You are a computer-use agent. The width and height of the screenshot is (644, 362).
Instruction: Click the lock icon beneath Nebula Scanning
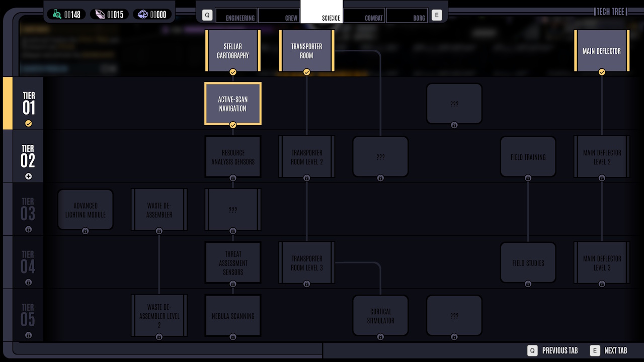tap(233, 337)
